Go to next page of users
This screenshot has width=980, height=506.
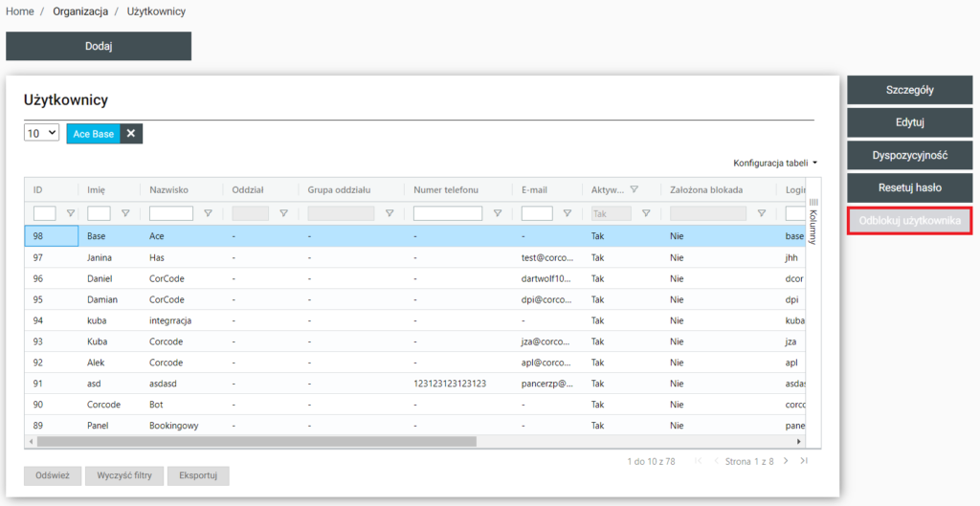pos(786,461)
